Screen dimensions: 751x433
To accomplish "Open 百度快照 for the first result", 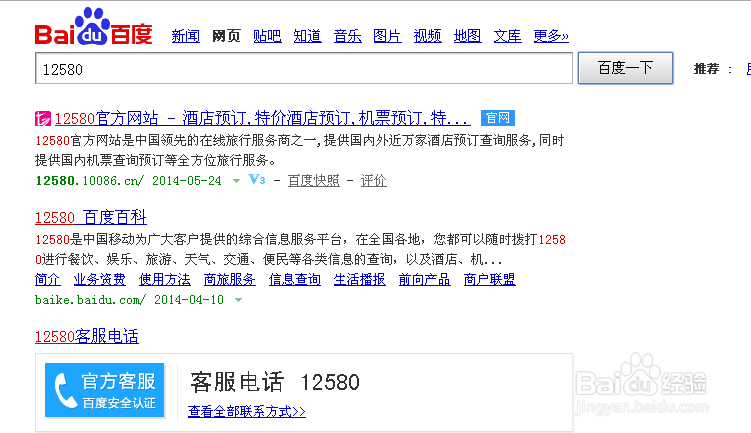I will coord(314,181).
